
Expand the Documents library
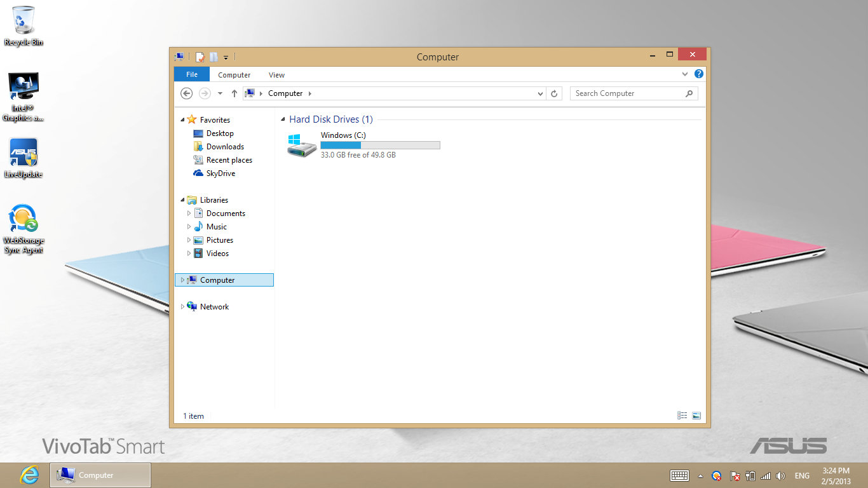coord(189,213)
